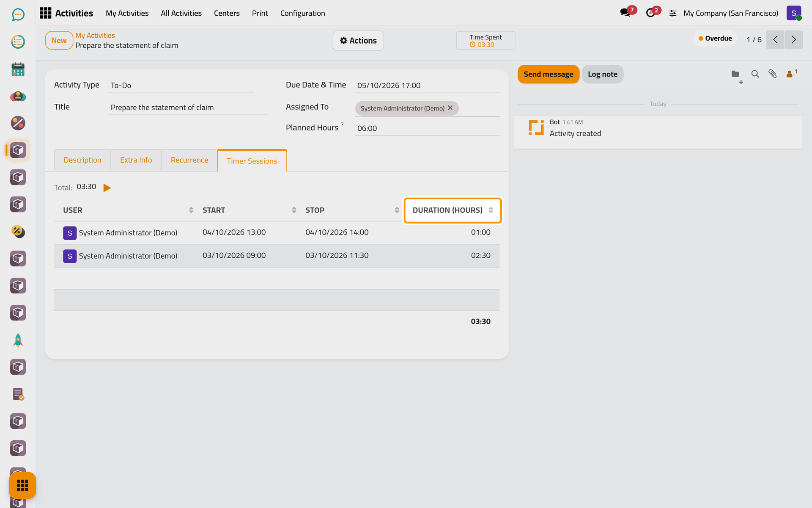Image resolution: width=812 pixels, height=508 pixels.
Task: Open the All Activities menu
Action: pyautogui.click(x=181, y=13)
